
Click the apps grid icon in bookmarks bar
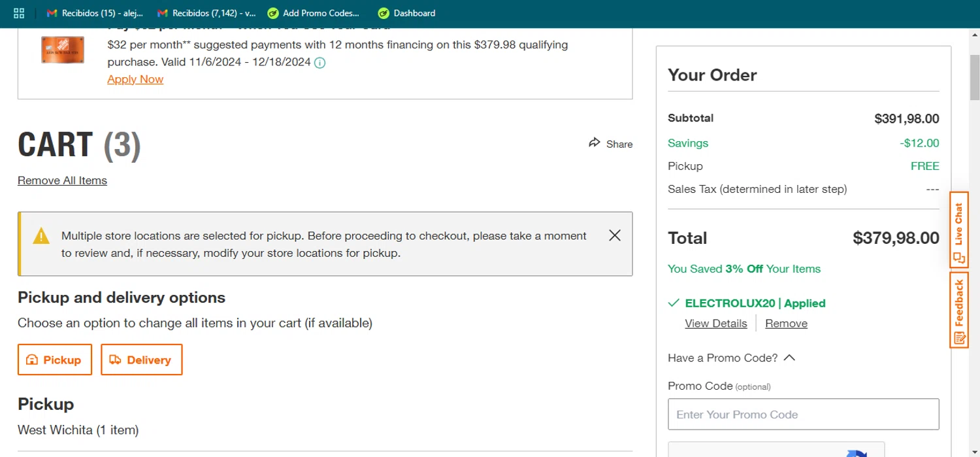tap(19, 13)
